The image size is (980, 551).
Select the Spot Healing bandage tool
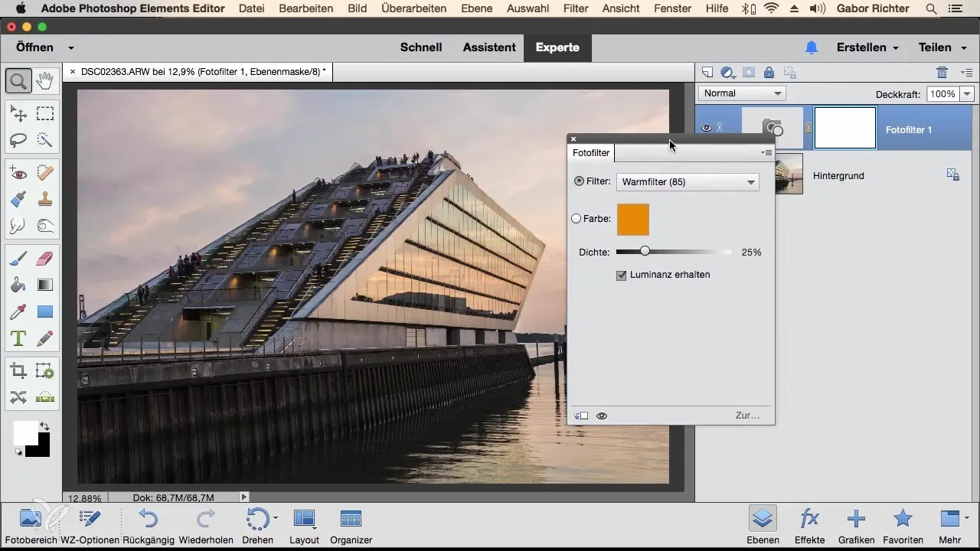(x=44, y=174)
